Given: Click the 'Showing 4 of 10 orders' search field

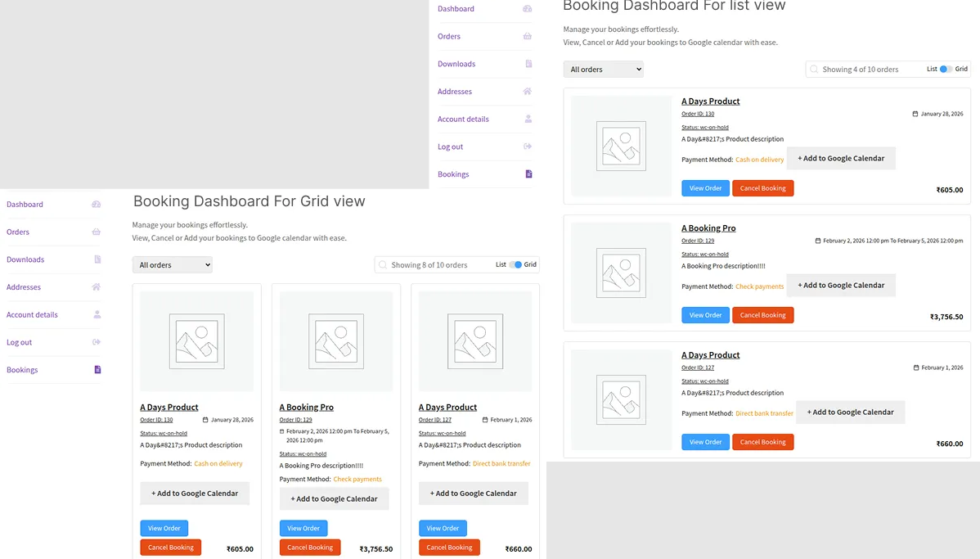Looking at the screenshot, I should pyautogui.click(x=867, y=70).
